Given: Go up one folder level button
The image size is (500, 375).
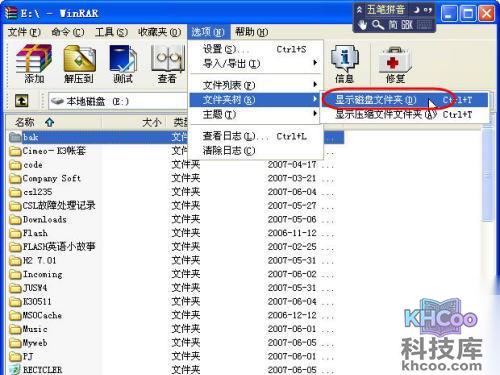Looking at the screenshot, I should [x=22, y=100].
